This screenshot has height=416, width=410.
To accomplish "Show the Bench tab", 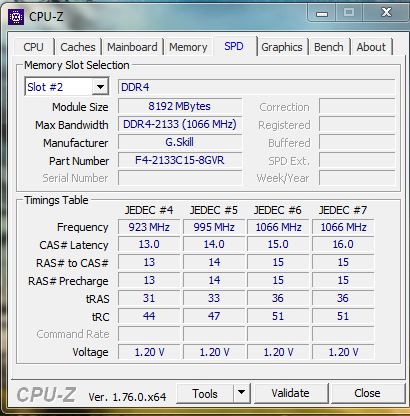I will point(328,47).
